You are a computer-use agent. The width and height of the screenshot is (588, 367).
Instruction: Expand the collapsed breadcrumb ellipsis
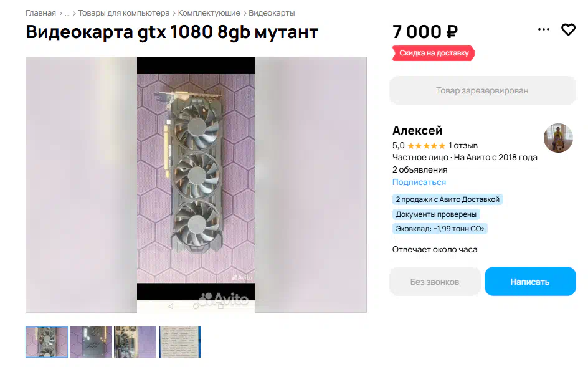[x=67, y=13]
